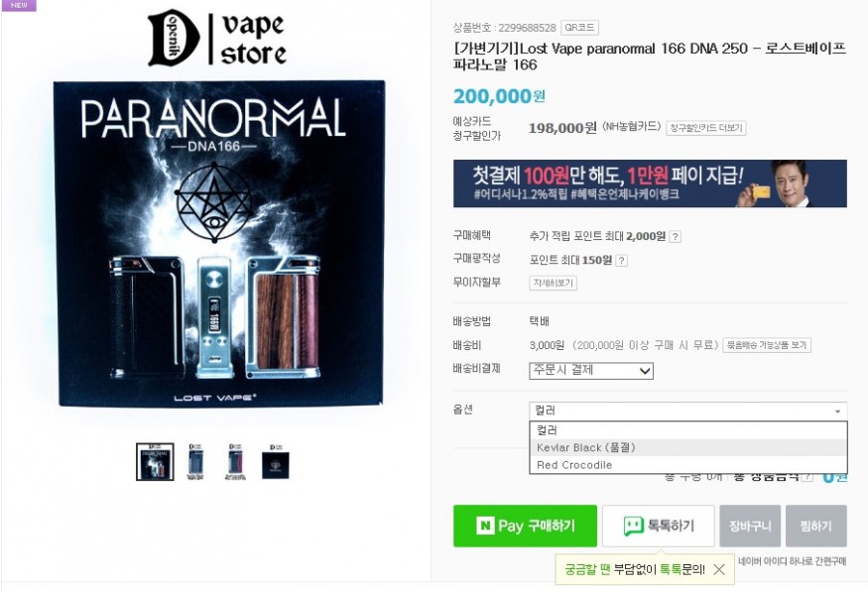Open the QR코드 badge

pos(579,27)
